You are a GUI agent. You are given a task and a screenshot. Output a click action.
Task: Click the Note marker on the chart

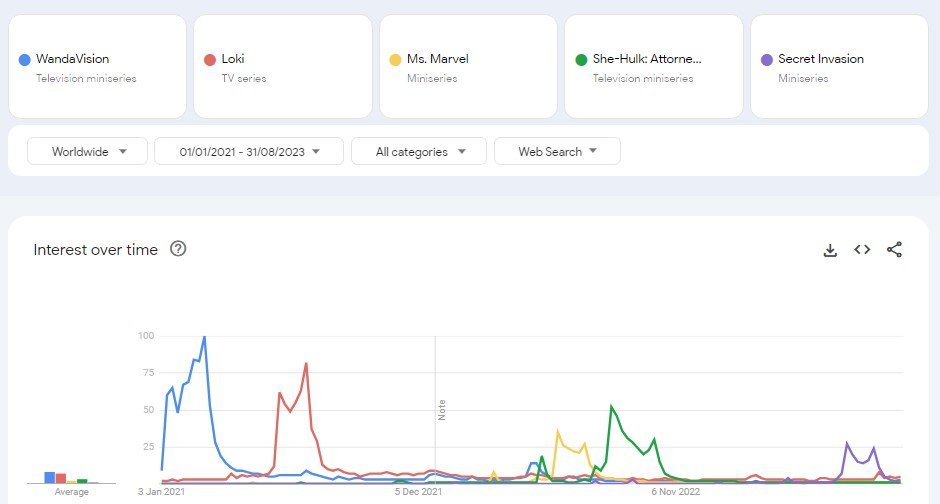point(440,410)
